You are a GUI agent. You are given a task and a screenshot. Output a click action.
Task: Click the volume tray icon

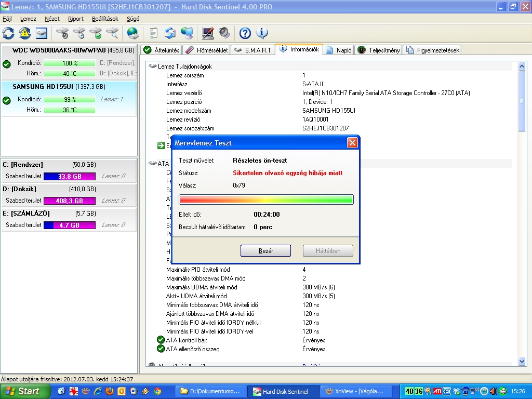point(494,391)
